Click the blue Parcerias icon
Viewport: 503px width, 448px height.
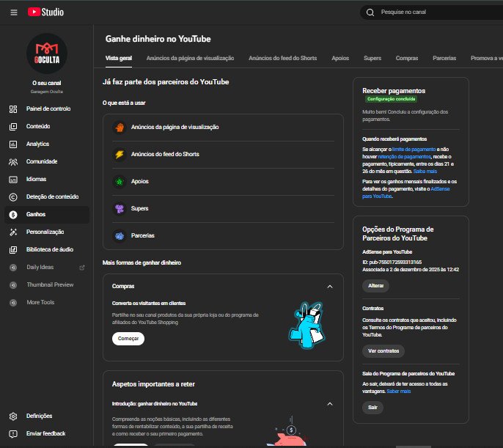coord(120,236)
